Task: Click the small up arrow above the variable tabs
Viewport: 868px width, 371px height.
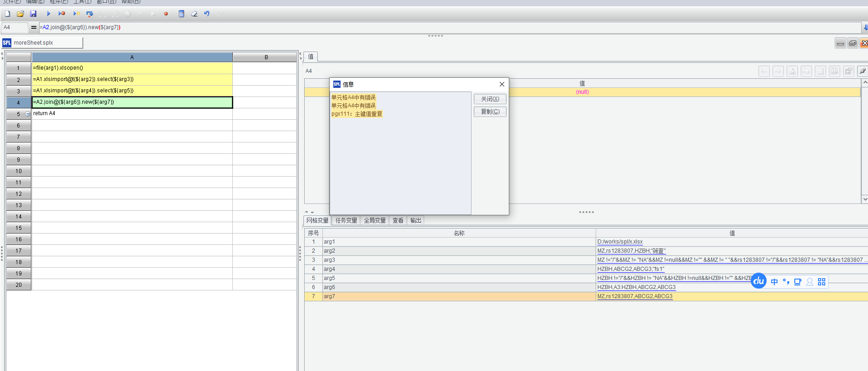Action: pyautogui.click(x=307, y=212)
